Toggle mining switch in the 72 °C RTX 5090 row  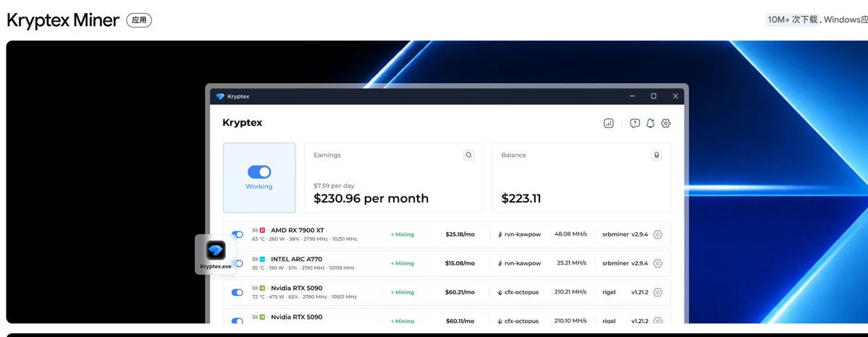pyautogui.click(x=237, y=292)
